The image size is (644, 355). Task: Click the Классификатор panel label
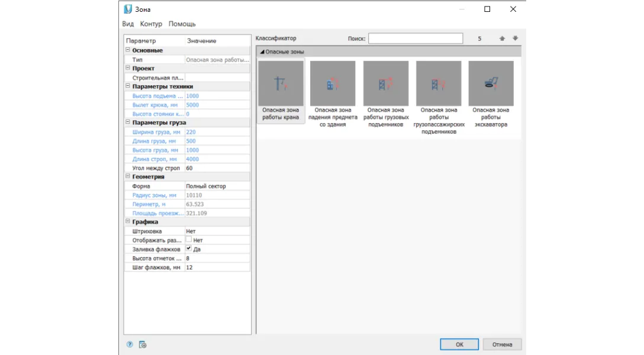(276, 38)
